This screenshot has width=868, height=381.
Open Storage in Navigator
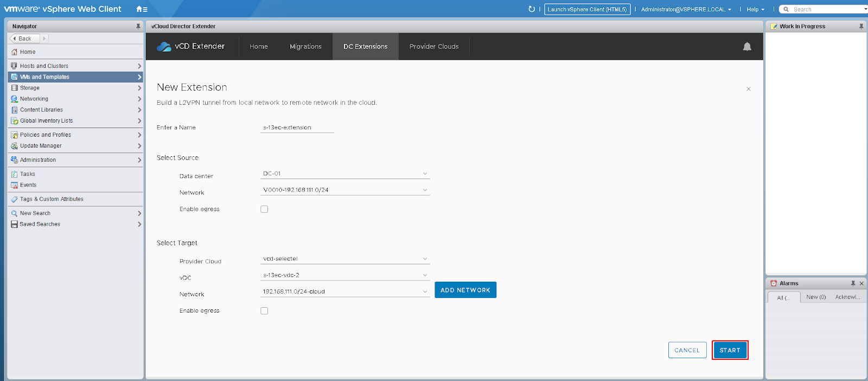pos(75,88)
